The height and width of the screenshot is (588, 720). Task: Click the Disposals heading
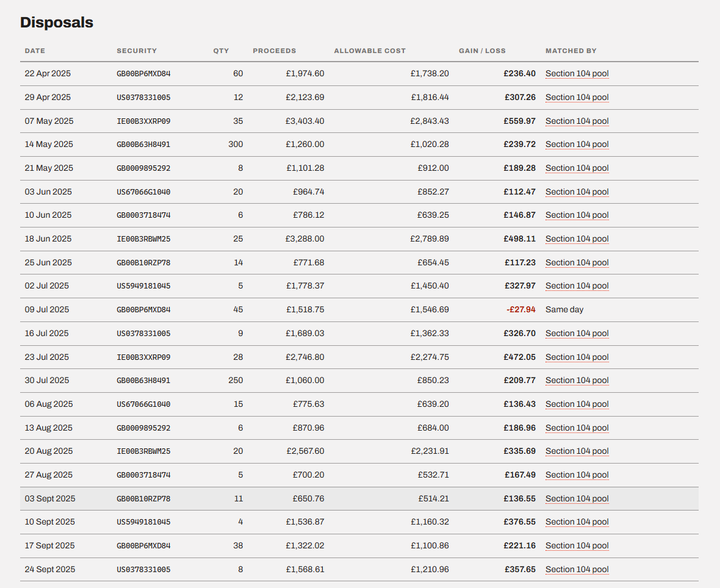(x=57, y=23)
